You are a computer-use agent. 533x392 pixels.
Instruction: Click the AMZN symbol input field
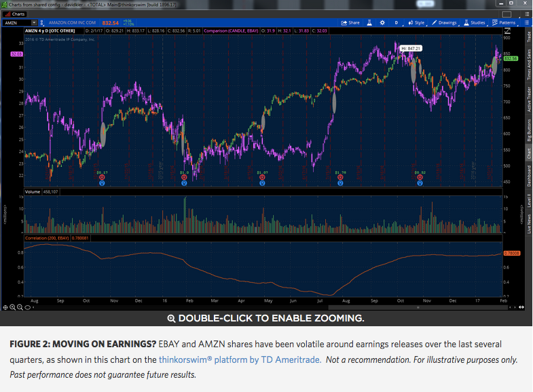[x=18, y=23]
